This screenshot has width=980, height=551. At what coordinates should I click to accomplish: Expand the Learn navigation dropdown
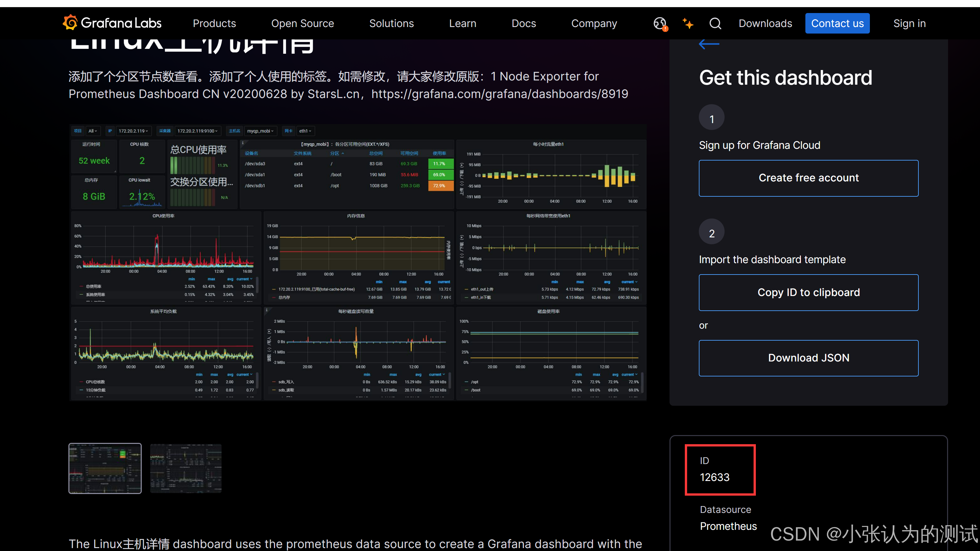(463, 23)
